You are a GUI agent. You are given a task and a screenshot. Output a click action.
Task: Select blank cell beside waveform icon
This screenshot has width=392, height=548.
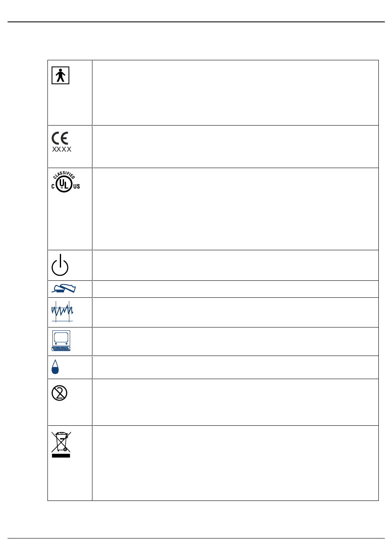click(x=235, y=313)
